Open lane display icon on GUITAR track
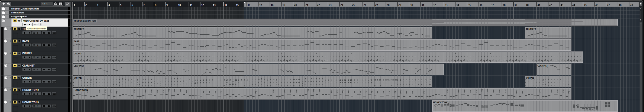Image resolution: width=644 pixels, height=112 pixels. [x=54, y=82]
